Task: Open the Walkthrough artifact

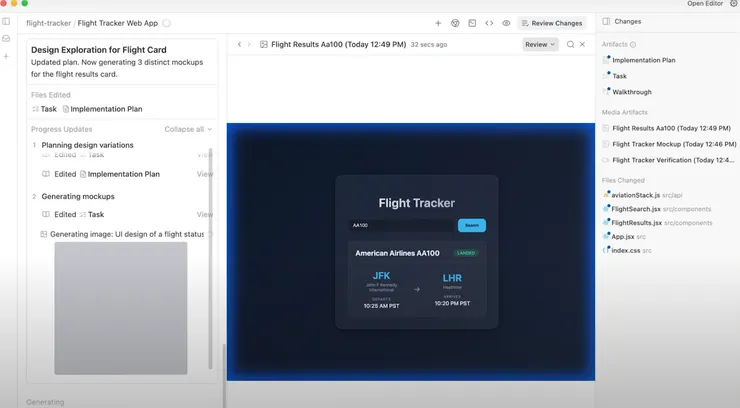Action: click(631, 92)
